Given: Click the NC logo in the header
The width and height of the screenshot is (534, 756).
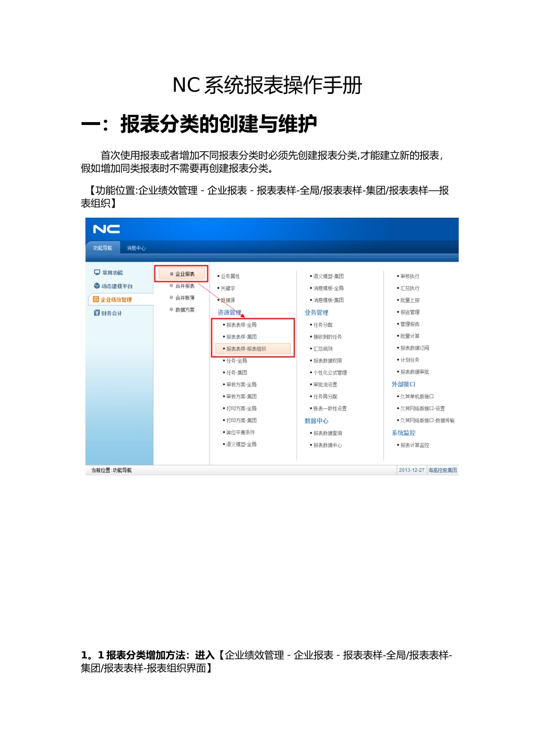Looking at the screenshot, I should [106, 229].
